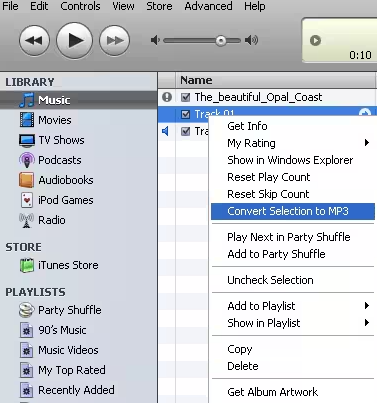Open the Recently Added playlist
The height and width of the screenshot is (403, 377).
coord(67,390)
